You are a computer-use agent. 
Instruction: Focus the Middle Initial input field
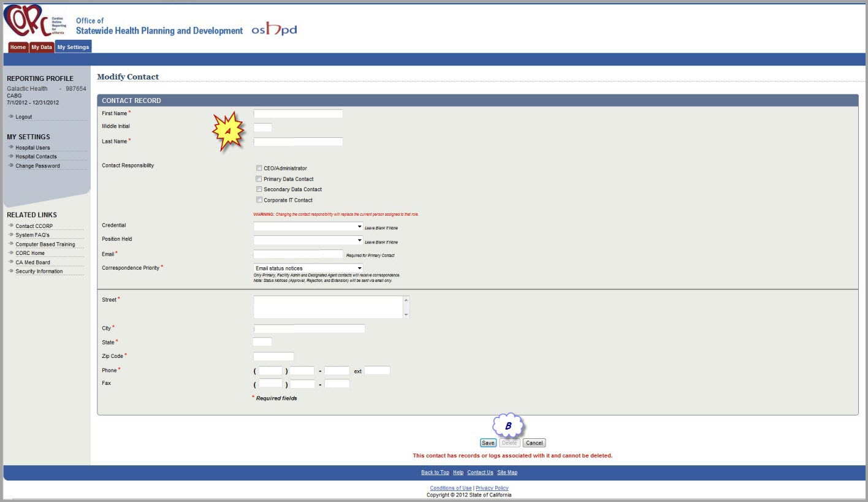[x=262, y=127]
